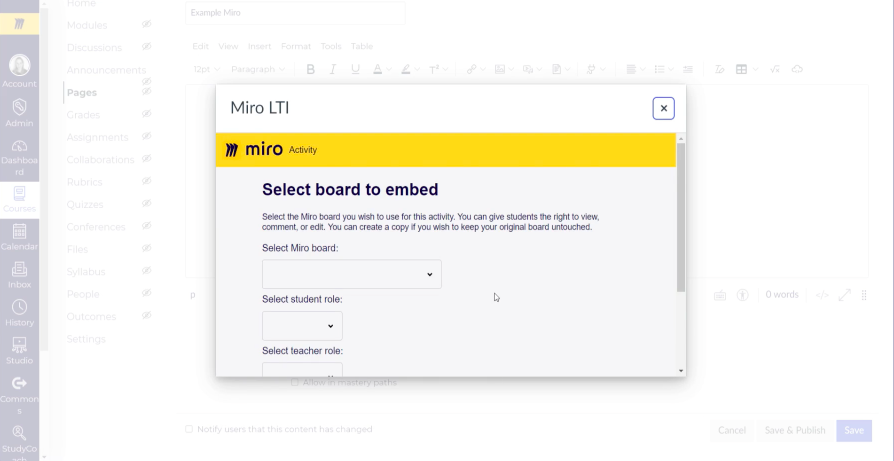The height and width of the screenshot is (461, 894).
Task: Click the dialog scrollbar down arrow
Action: [681, 371]
